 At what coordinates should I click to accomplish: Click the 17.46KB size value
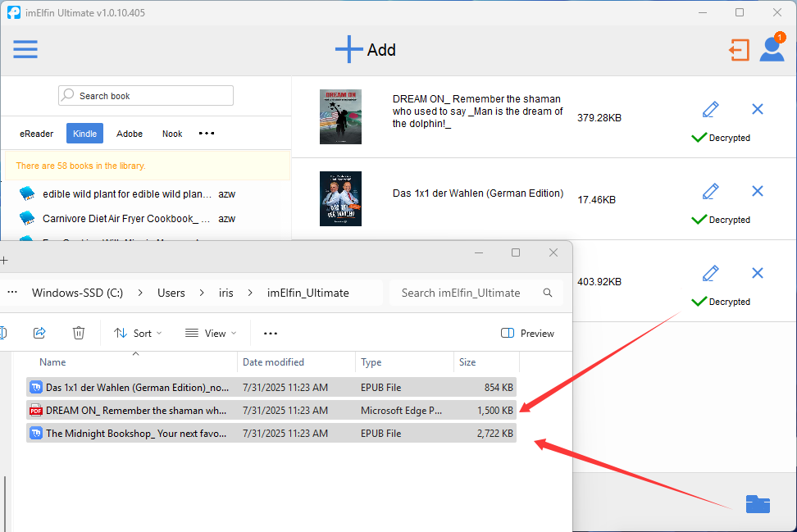pyautogui.click(x=596, y=200)
